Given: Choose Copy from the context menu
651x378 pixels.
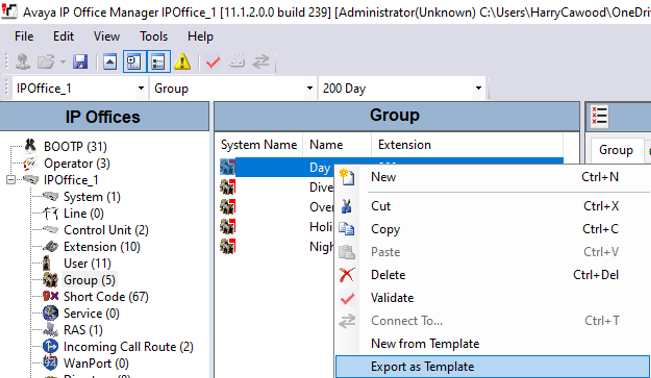Looking at the screenshot, I should pyautogui.click(x=492, y=229).
